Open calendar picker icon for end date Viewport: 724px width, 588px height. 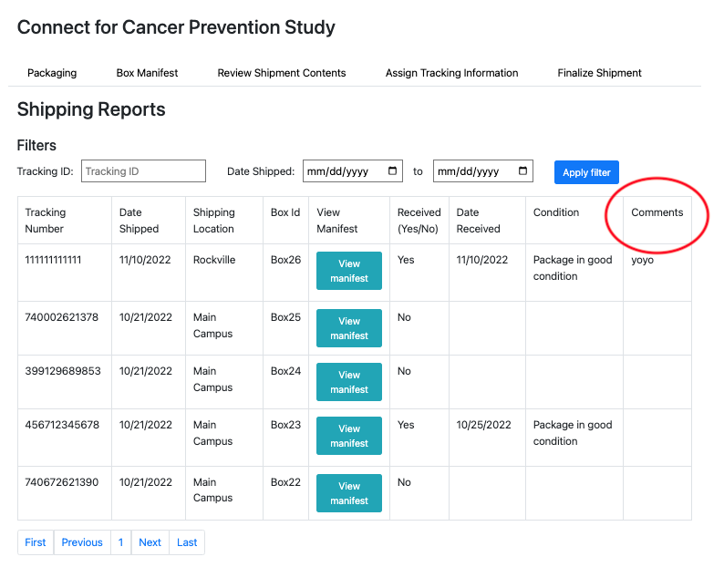[522, 170]
